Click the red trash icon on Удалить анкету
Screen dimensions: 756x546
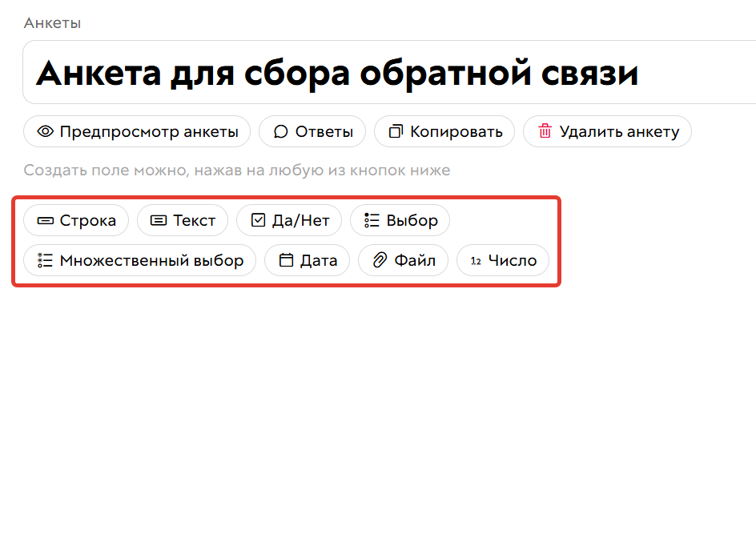(x=546, y=131)
